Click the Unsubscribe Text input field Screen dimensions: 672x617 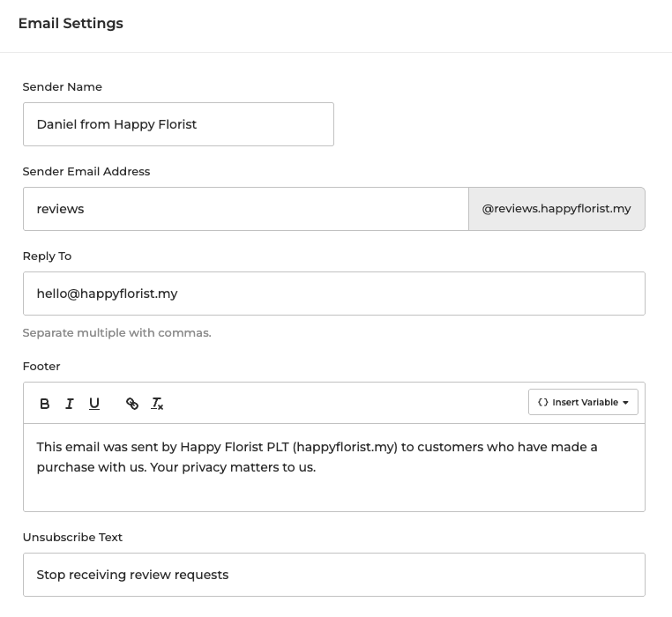click(x=333, y=575)
